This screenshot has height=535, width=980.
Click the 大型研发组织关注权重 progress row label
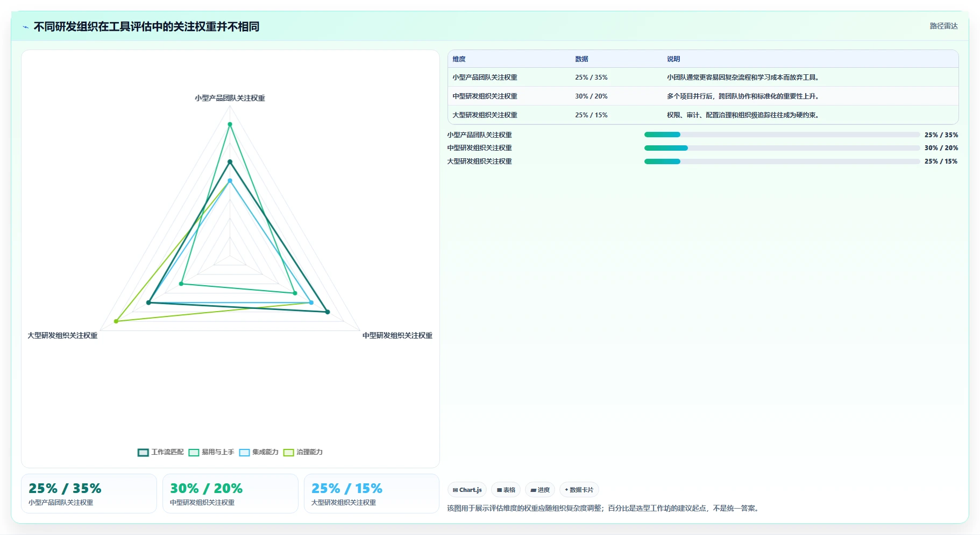coord(479,161)
